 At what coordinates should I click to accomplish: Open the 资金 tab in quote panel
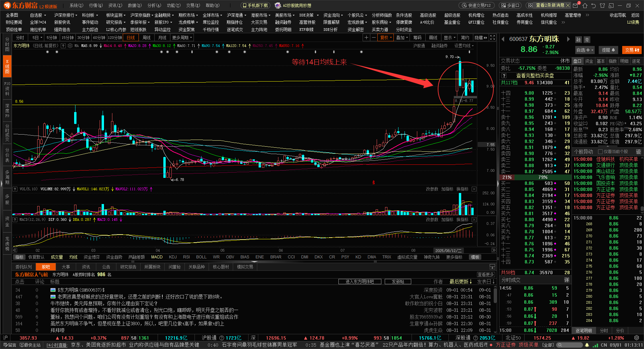coord(589,61)
